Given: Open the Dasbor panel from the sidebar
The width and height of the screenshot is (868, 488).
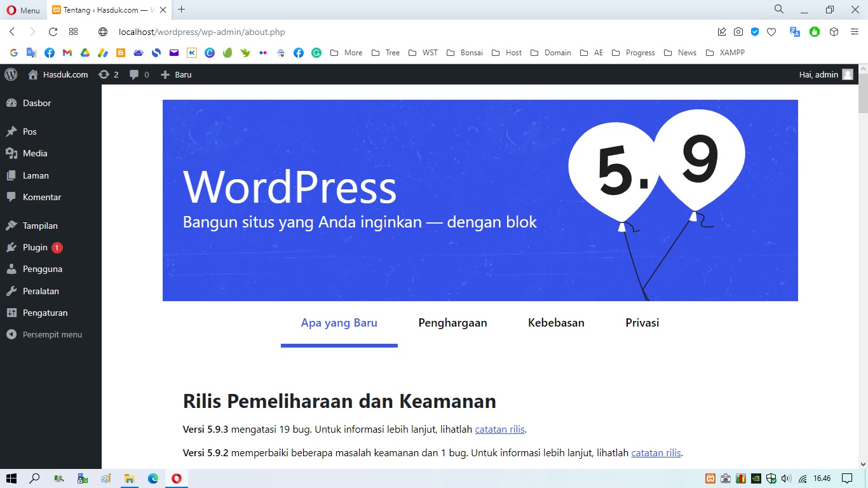Looking at the screenshot, I should click(35, 103).
